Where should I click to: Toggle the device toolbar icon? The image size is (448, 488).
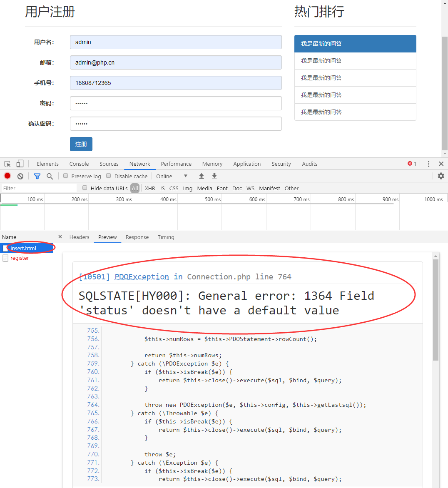tap(20, 164)
